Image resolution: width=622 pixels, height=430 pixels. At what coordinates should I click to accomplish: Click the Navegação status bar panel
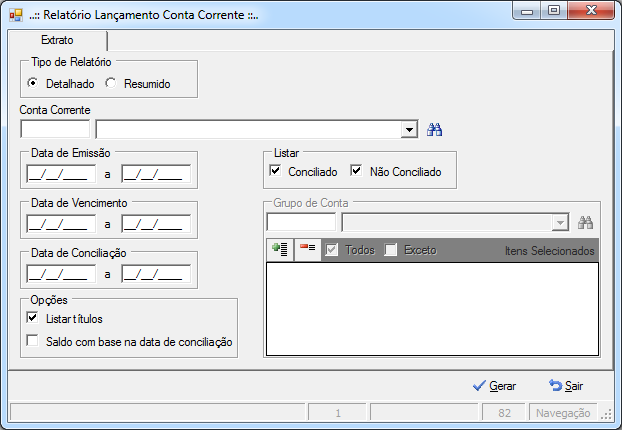click(563, 413)
